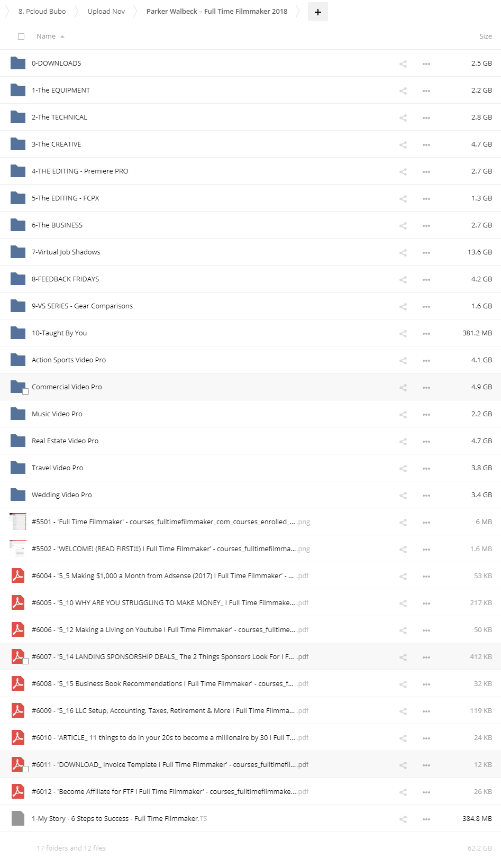Open more options for #6011 Invoice Template pdf
This screenshot has width=501, height=868.
426,765
